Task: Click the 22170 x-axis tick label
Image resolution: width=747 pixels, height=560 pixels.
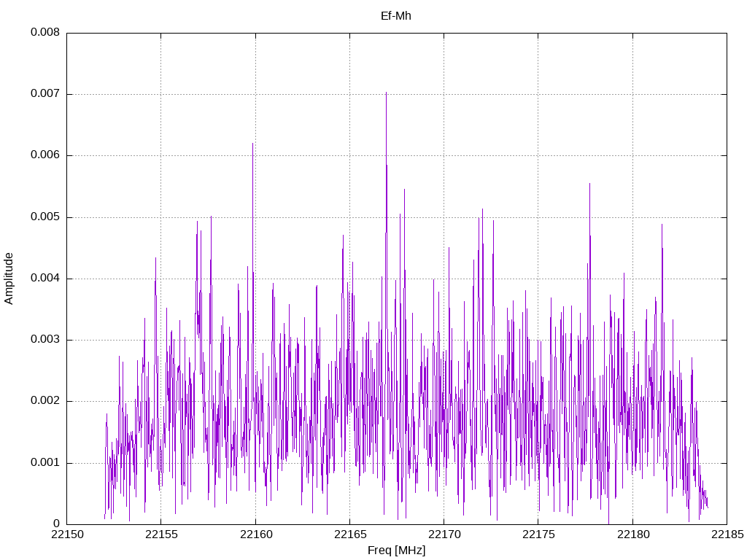Action: [444, 534]
